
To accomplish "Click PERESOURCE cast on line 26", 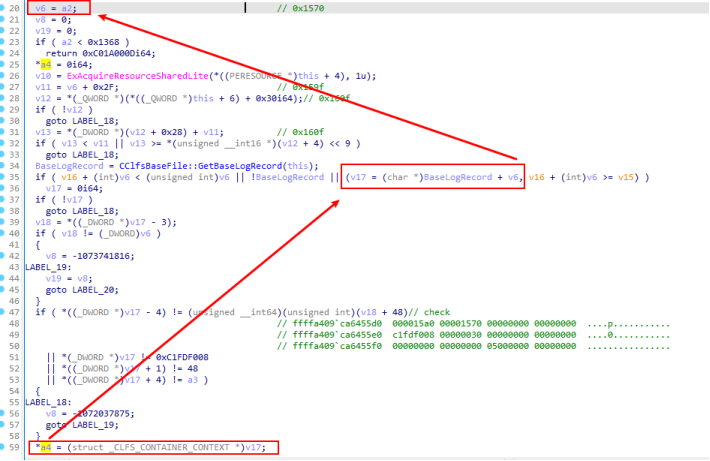I will pos(253,76).
